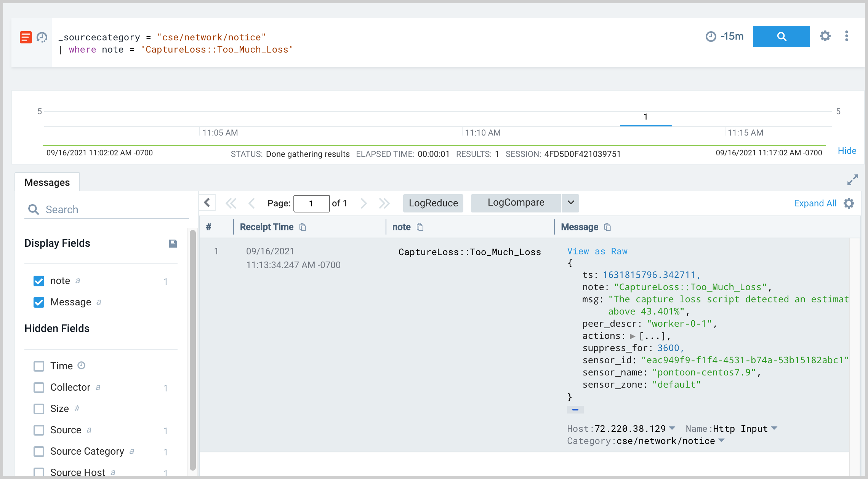Open the Host 72.220.38.129 dropdown
The image size is (868, 479).
tap(672, 428)
